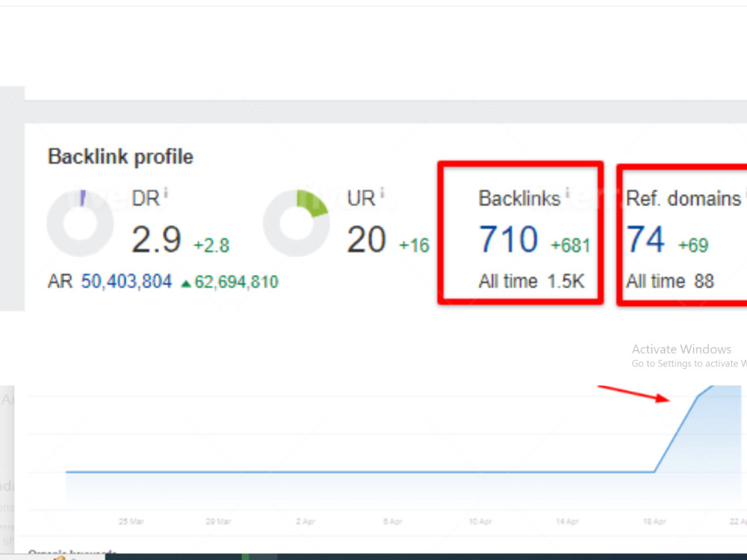Click the 25 Mar axis label

click(x=131, y=521)
